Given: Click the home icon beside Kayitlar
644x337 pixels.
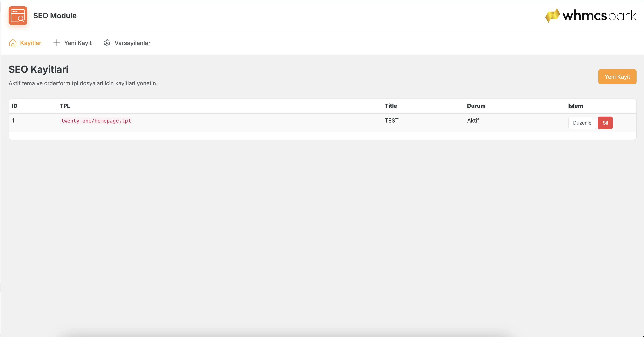Looking at the screenshot, I should point(13,43).
